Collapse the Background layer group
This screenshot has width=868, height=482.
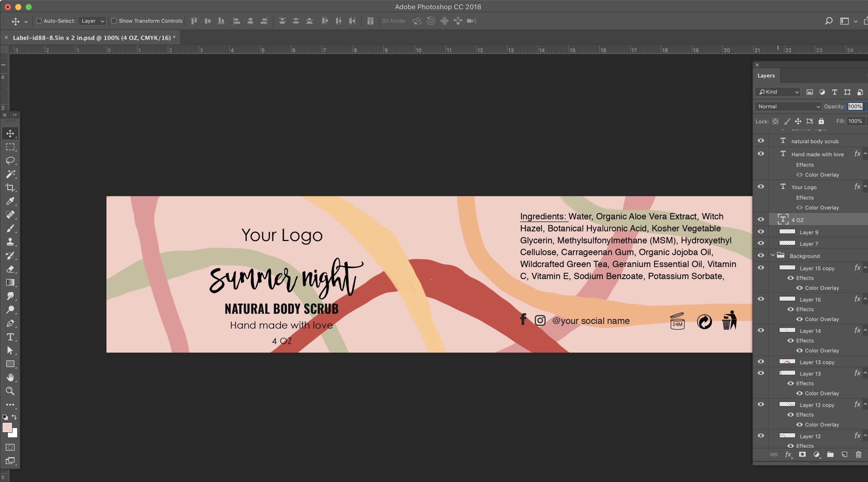(773, 255)
